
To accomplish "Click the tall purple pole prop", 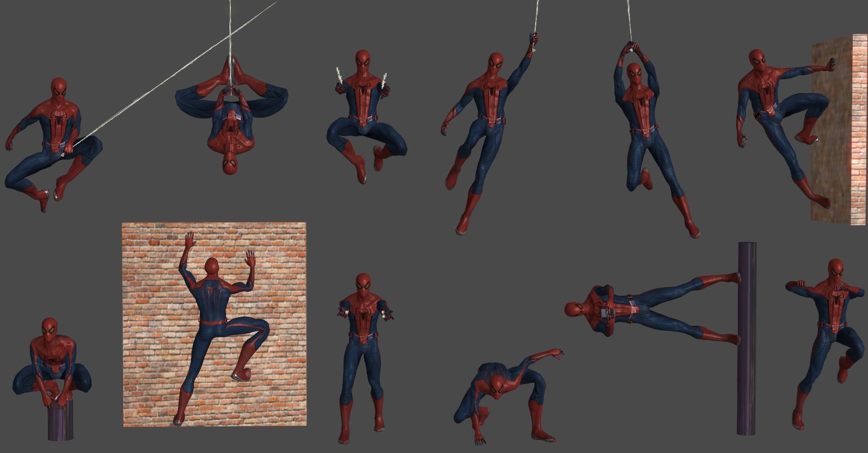I will click(747, 338).
